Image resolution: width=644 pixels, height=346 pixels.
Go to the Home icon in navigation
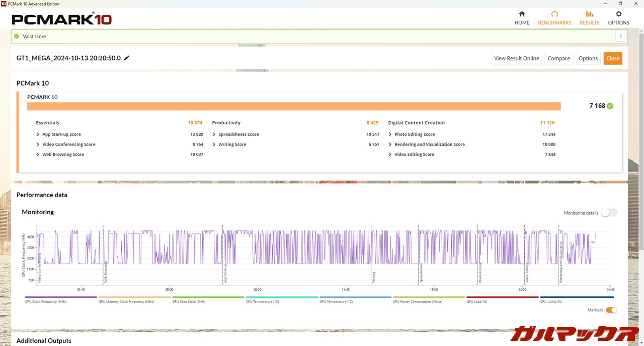(522, 14)
